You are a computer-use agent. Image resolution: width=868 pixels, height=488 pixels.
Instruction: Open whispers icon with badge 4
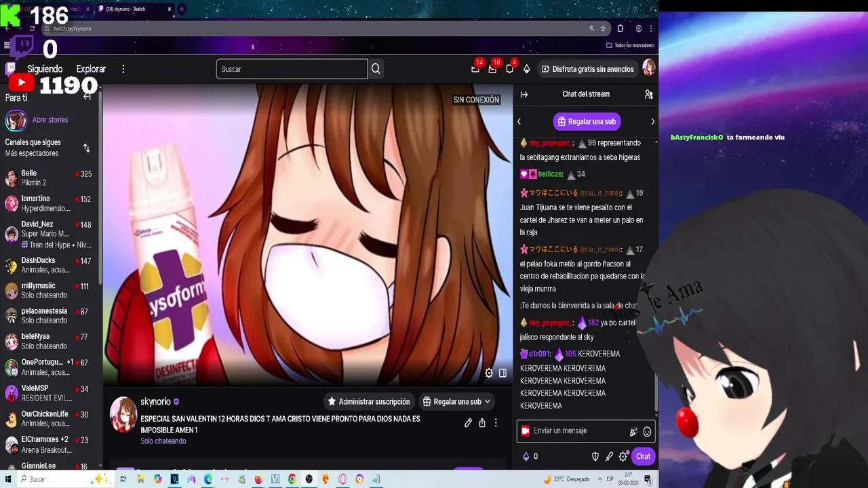pos(509,69)
